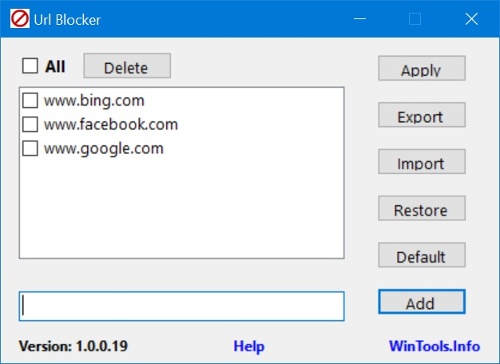Screen dimensions: 500x364
Task: Click the Add button
Action: point(422,302)
